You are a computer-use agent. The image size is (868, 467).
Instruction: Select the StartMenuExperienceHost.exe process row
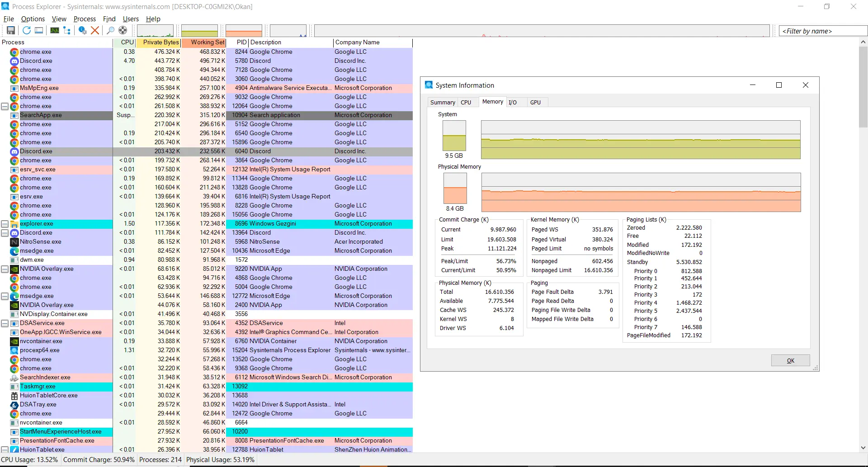click(206, 432)
